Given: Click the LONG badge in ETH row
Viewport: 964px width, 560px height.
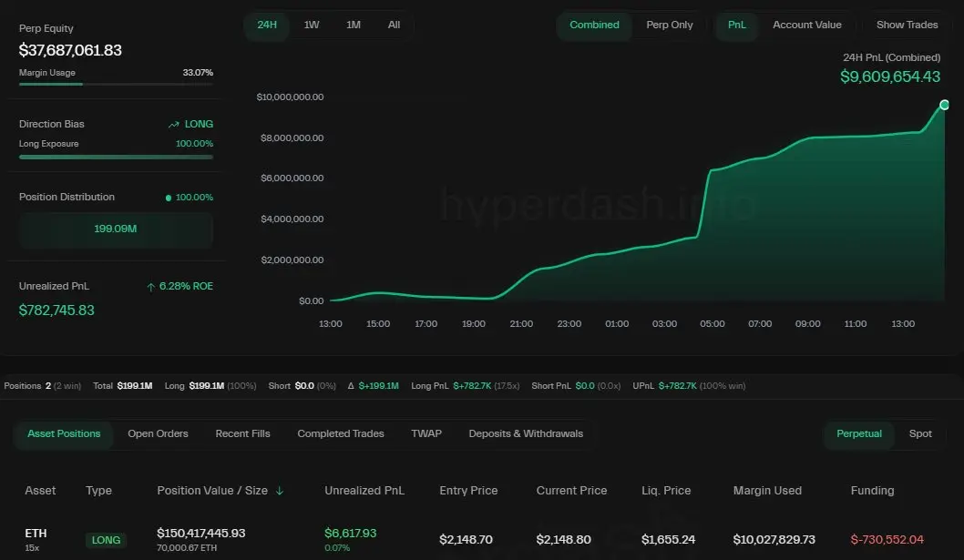Looking at the screenshot, I should pos(106,540).
